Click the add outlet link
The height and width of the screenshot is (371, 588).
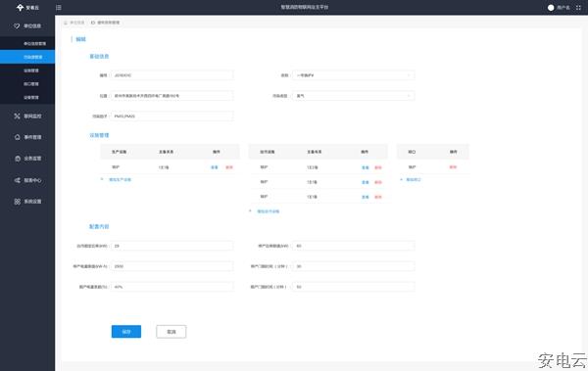tap(414, 180)
